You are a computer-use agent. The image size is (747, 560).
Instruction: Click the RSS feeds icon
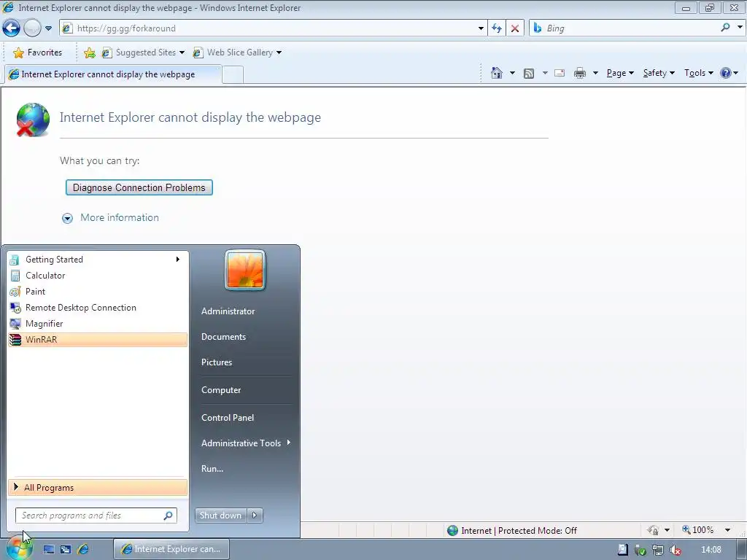(x=529, y=73)
